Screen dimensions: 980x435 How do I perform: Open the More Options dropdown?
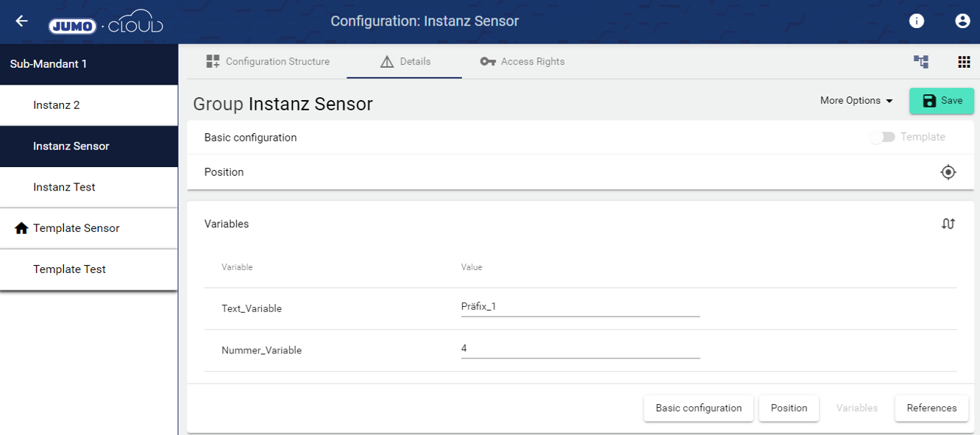coord(856,101)
